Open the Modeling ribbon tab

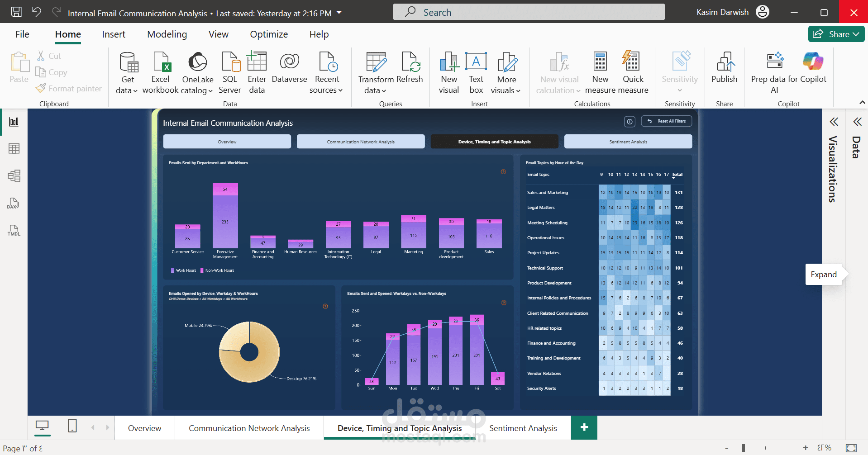pos(167,34)
